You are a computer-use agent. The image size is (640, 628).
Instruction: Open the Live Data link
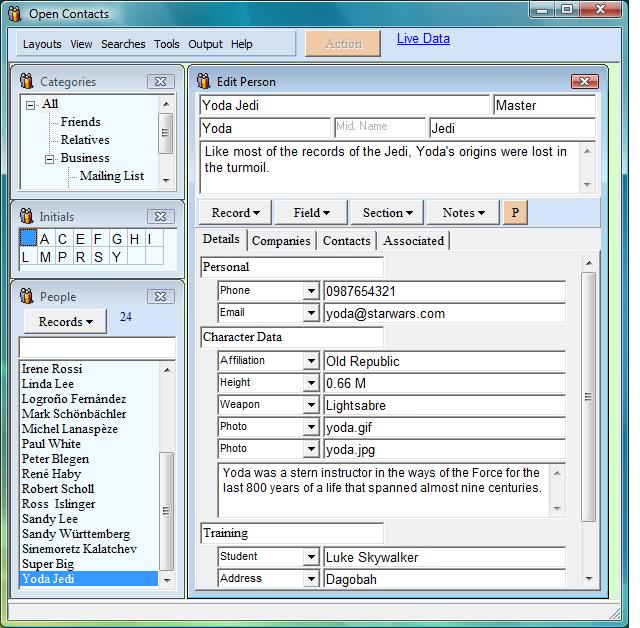(x=423, y=39)
